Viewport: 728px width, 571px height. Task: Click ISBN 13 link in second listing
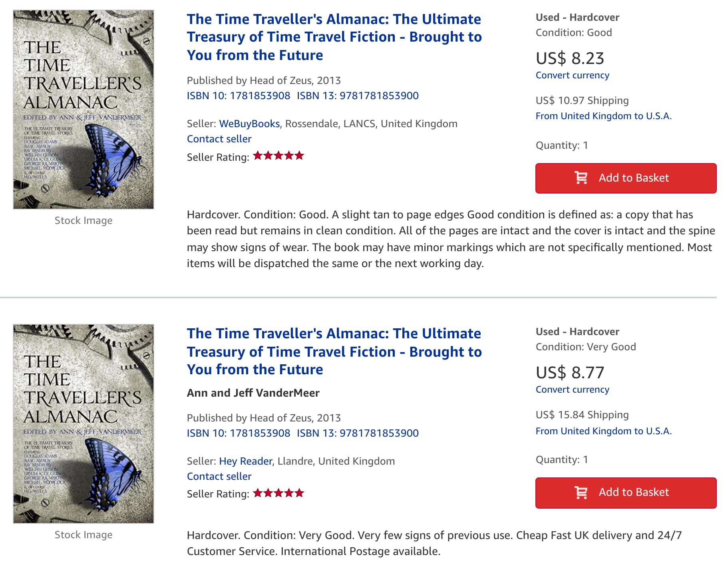pyautogui.click(x=358, y=433)
